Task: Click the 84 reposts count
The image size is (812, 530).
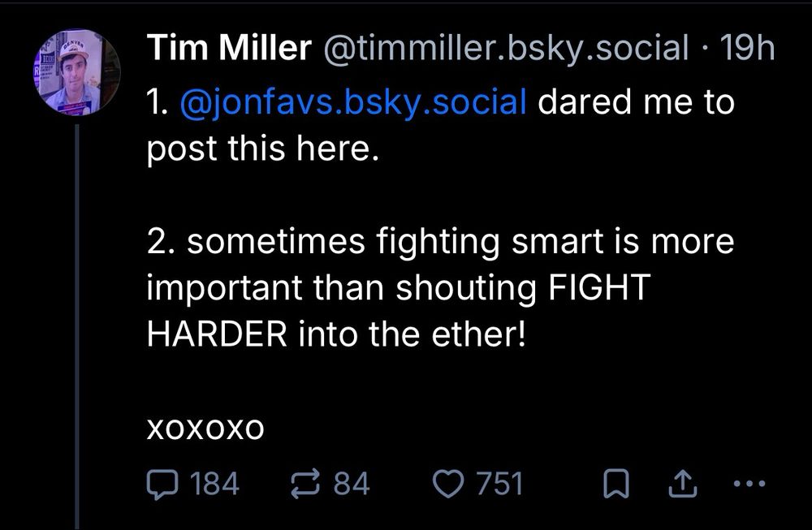Action: click(351, 484)
